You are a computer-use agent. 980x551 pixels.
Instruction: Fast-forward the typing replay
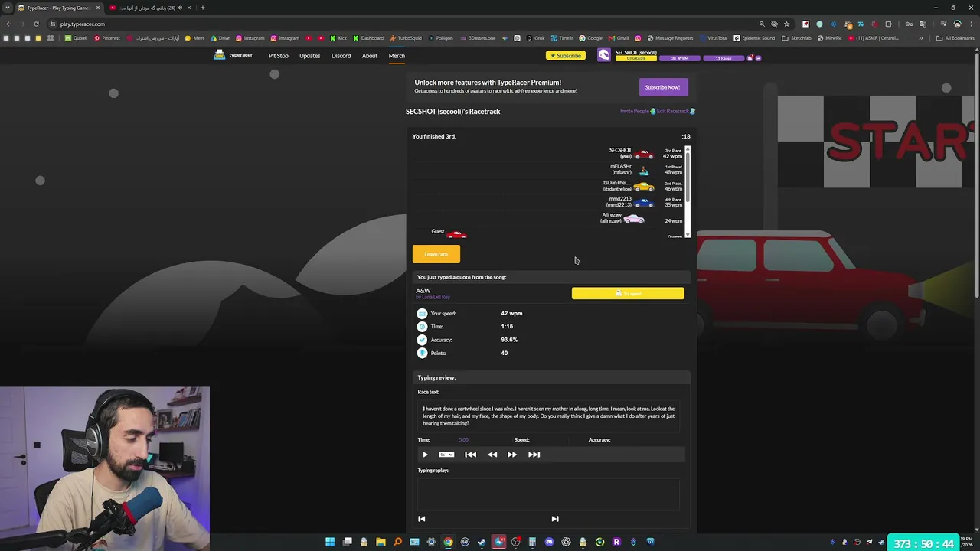(512, 455)
